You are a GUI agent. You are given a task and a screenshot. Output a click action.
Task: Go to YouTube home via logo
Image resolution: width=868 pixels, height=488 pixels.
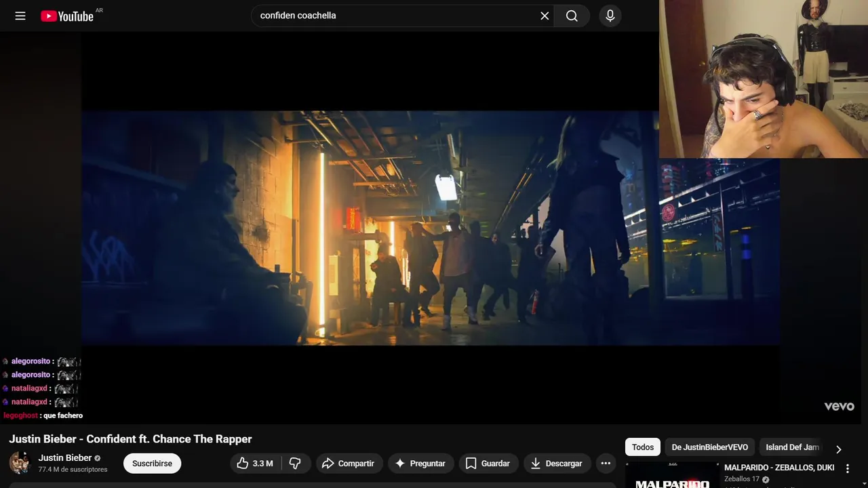67,16
